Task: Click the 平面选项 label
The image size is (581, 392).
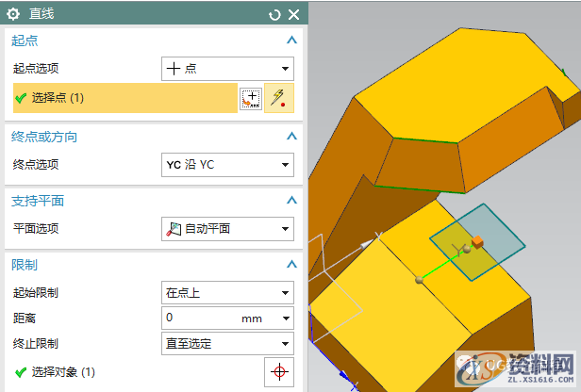Action: (x=36, y=228)
